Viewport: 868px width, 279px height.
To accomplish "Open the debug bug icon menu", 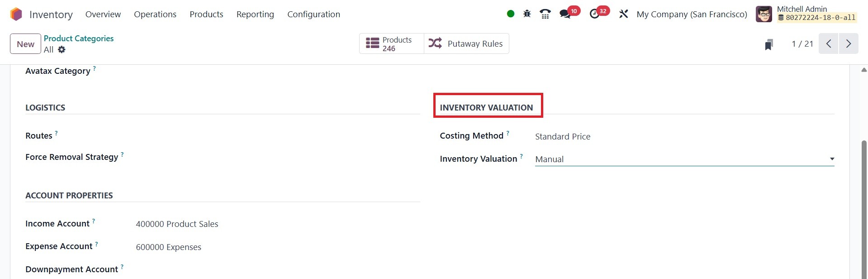I will coord(527,14).
